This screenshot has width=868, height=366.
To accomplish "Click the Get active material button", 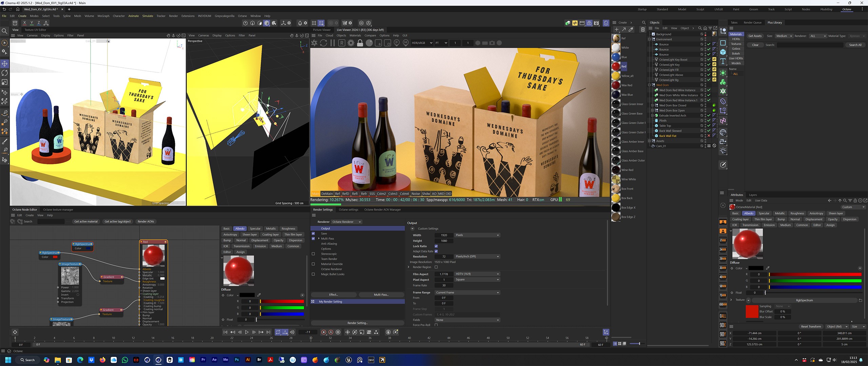I will click(x=86, y=222).
